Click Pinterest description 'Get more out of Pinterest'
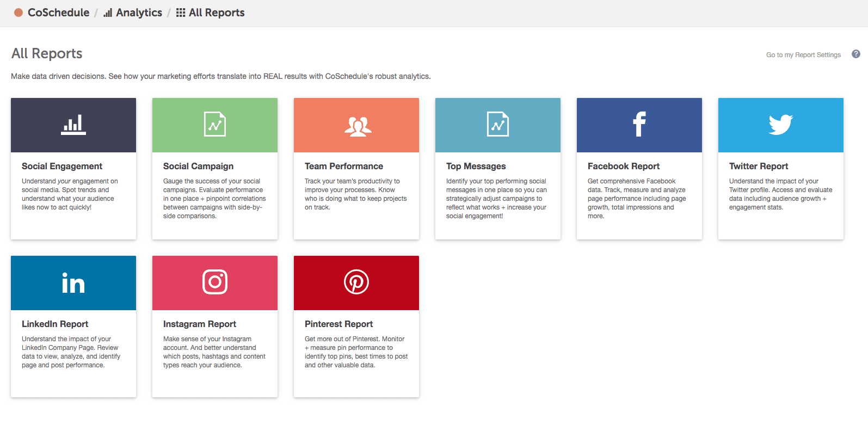 click(356, 352)
